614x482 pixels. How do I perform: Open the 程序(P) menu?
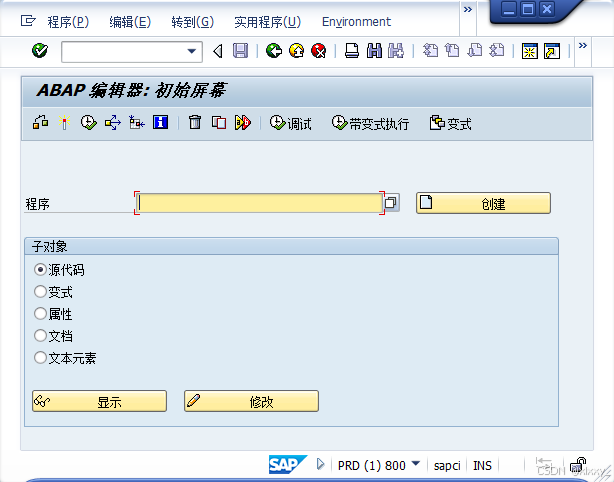pos(68,22)
